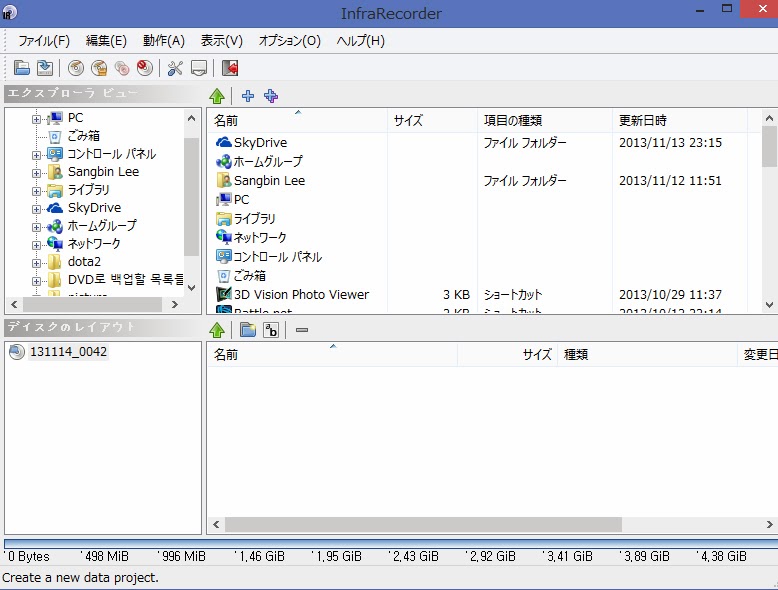778x590 pixels.
Task: Click the 2013/11/13 23:15 date cell
Action: pos(670,143)
